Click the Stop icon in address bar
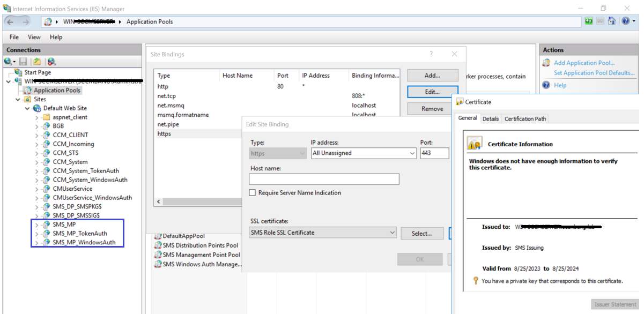This screenshot has width=644, height=314. point(600,21)
